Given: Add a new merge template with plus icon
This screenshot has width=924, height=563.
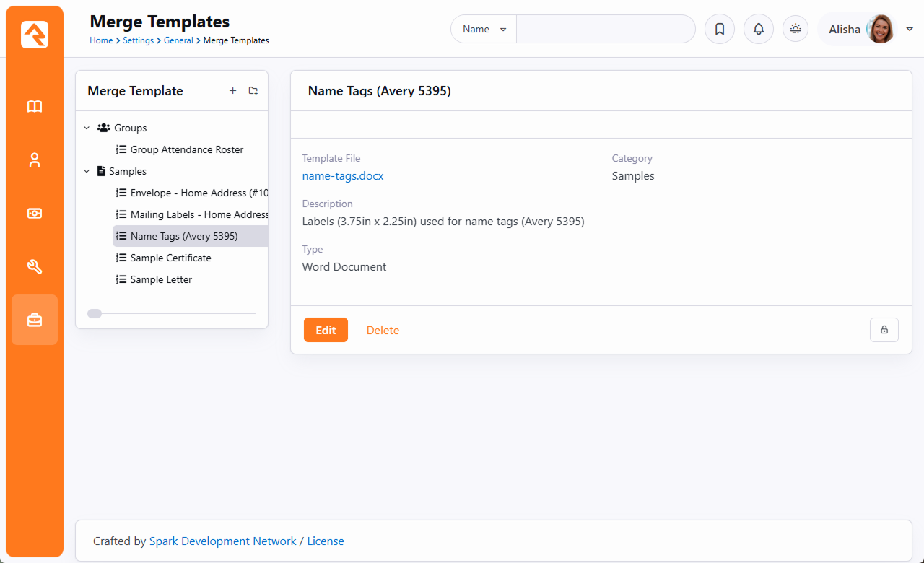Looking at the screenshot, I should point(232,91).
